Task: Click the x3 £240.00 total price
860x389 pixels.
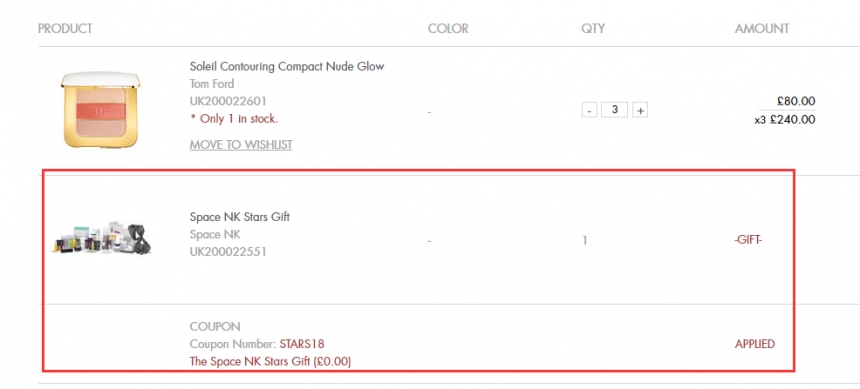Action: [x=785, y=120]
